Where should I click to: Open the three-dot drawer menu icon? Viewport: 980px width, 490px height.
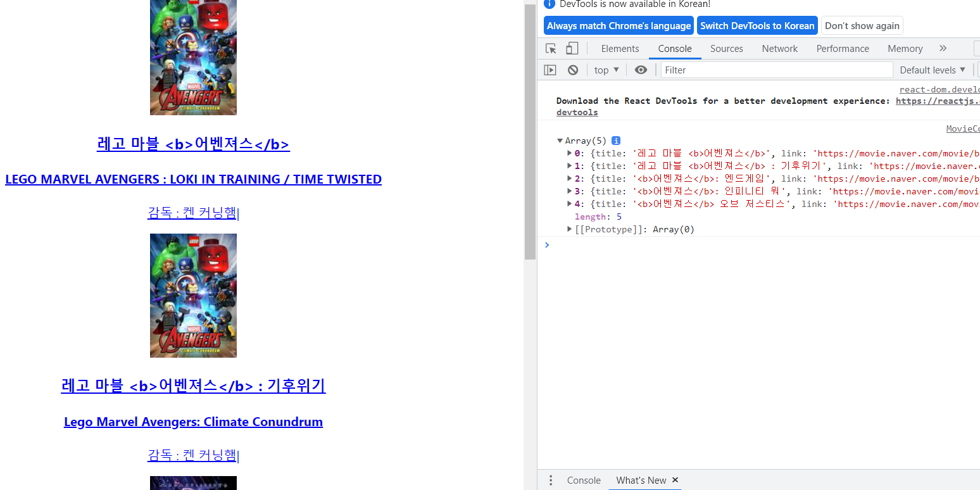pos(551,480)
